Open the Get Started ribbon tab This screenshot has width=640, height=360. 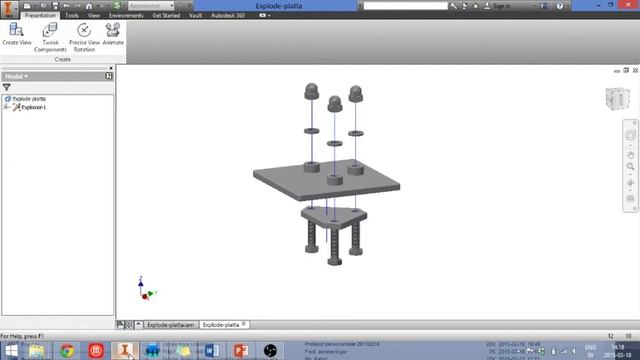166,16
